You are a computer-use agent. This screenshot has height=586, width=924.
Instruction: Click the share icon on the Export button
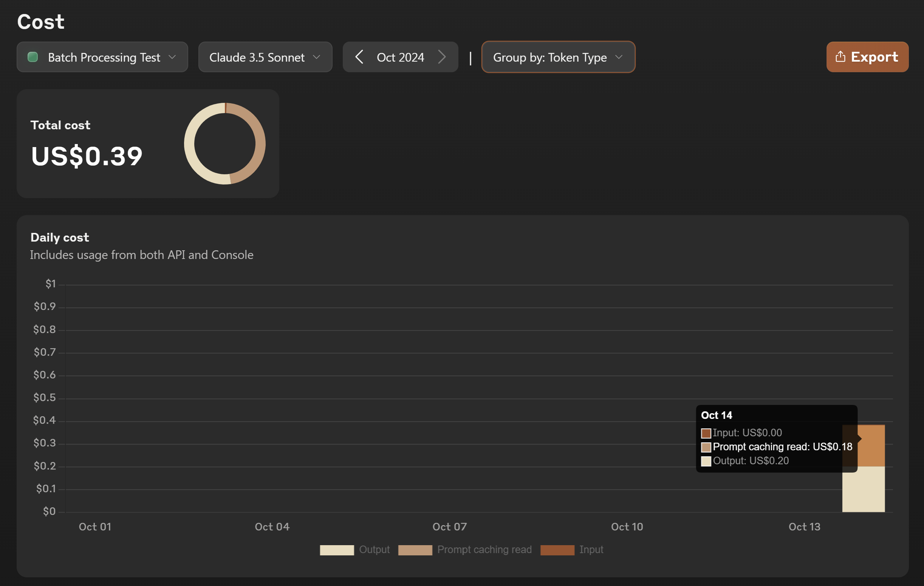pyautogui.click(x=840, y=57)
